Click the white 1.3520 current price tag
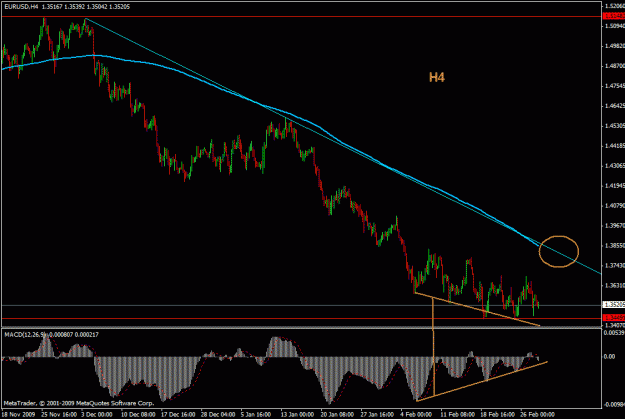Viewport: 625px width, 419px height. (614, 305)
